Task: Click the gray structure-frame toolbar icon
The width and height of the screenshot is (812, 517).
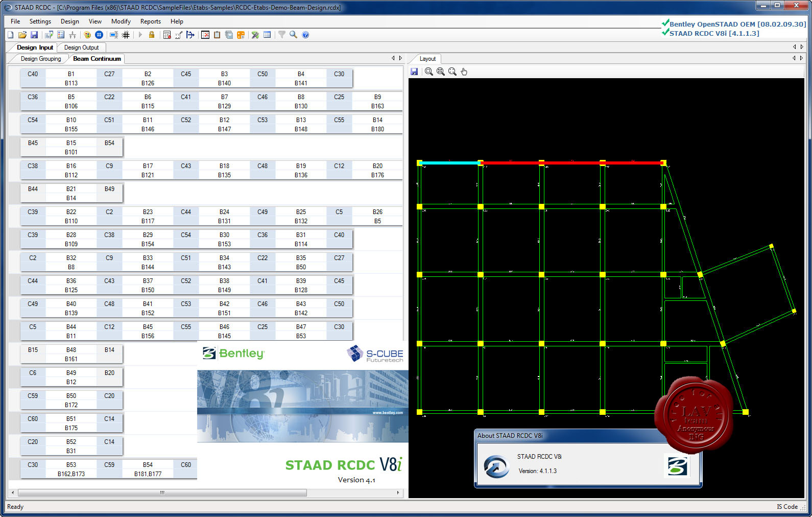Action: point(73,35)
